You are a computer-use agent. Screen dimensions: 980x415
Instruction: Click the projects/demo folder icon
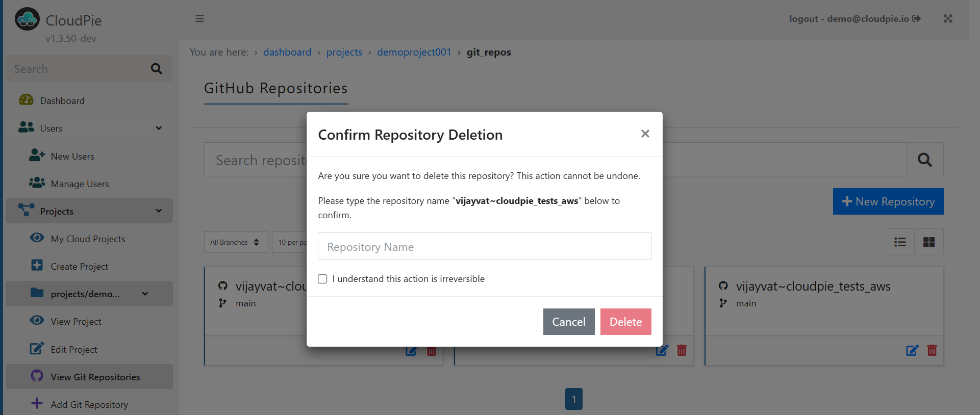click(x=37, y=293)
